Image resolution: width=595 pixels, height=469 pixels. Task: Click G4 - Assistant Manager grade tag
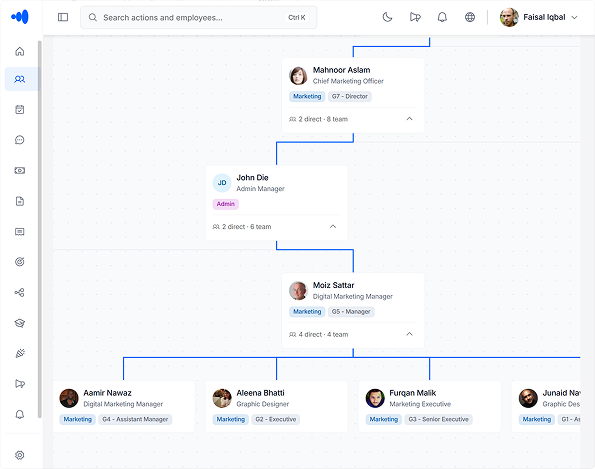coord(135,419)
